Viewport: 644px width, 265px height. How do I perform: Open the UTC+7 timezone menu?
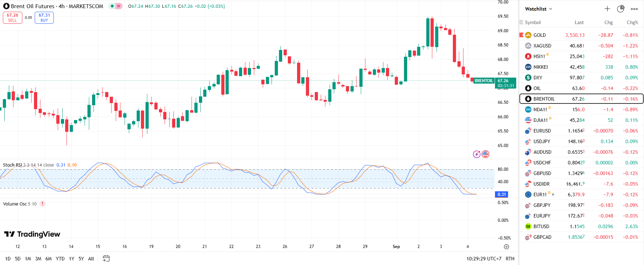[x=484, y=259]
